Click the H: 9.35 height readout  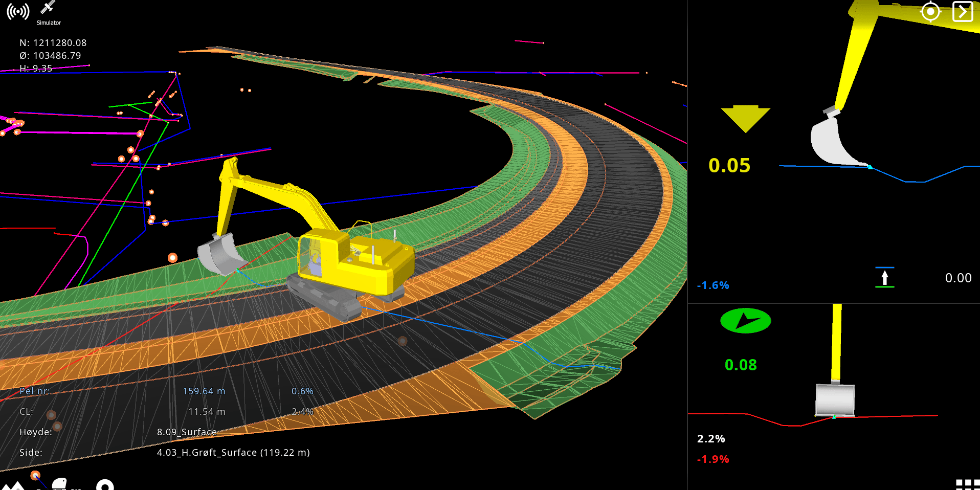coord(36,69)
